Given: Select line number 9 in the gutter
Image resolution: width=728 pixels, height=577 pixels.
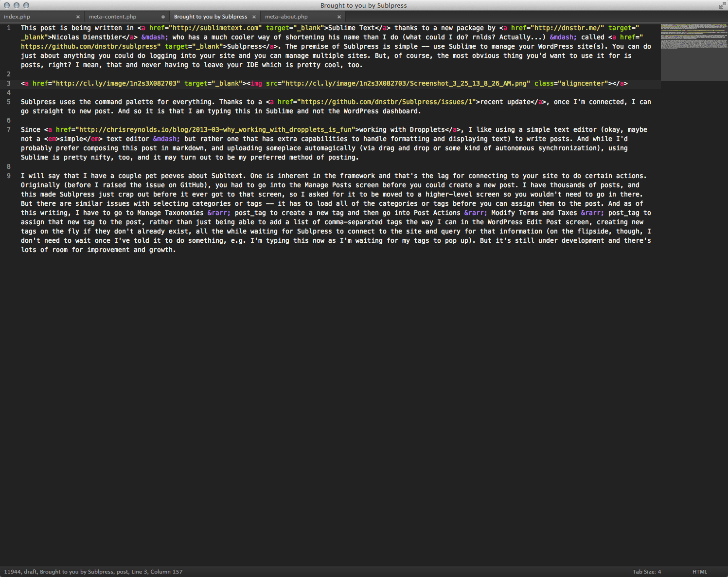Looking at the screenshot, I should click(x=9, y=176).
